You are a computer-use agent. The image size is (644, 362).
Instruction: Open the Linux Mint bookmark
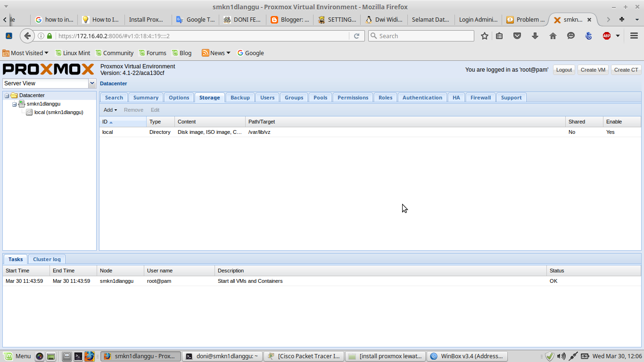[73, 53]
